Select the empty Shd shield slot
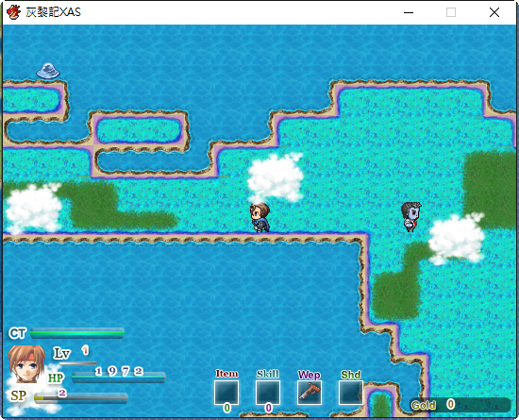This screenshot has width=519, height=420. [351, 393]
